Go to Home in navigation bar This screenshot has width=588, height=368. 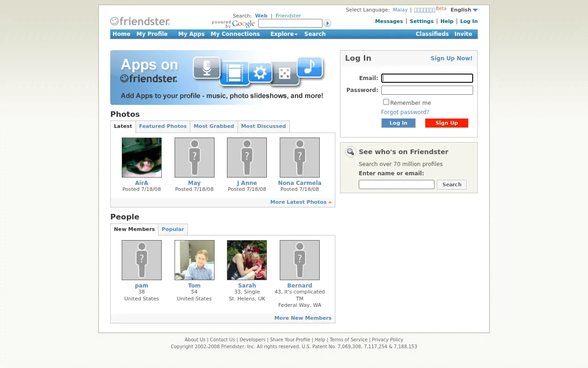tap(121, 34)
